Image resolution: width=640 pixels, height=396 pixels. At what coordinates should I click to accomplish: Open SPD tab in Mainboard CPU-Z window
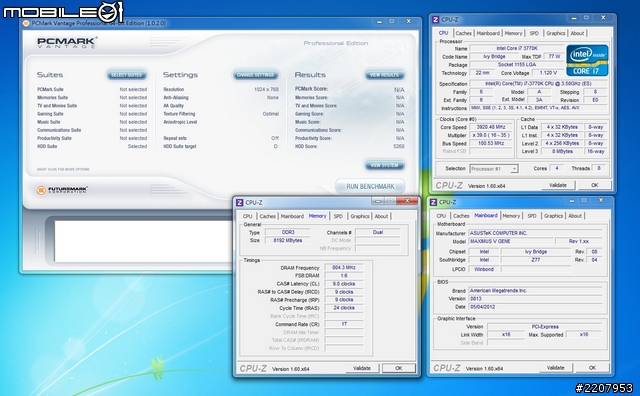click(x=532, y=216)
